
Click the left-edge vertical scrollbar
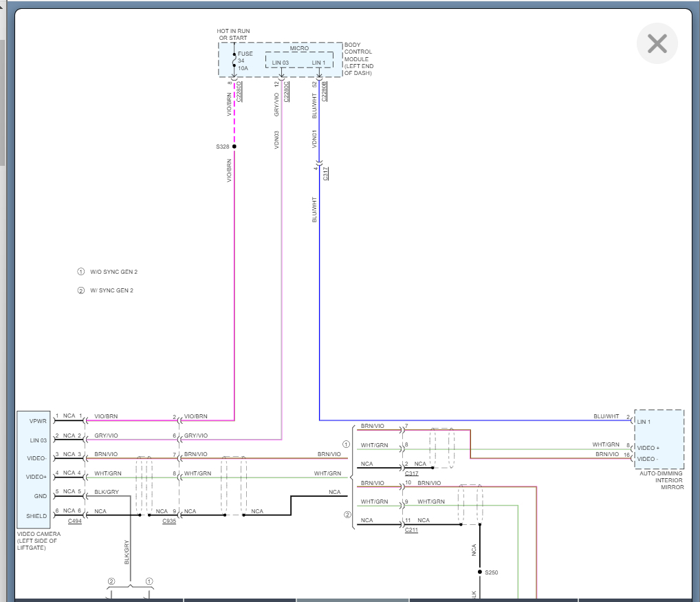click(2, 103)
